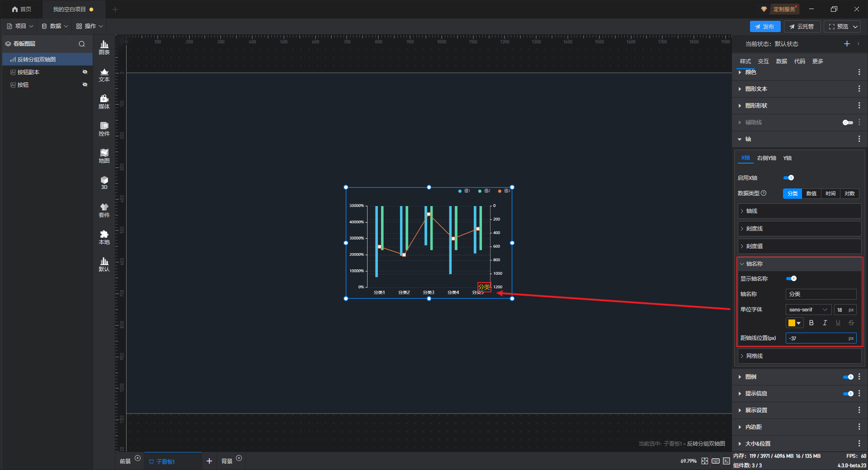Toggle visibility of 按钮 layer
Viewport: 868px width, 470px height.
pos(85,85)
